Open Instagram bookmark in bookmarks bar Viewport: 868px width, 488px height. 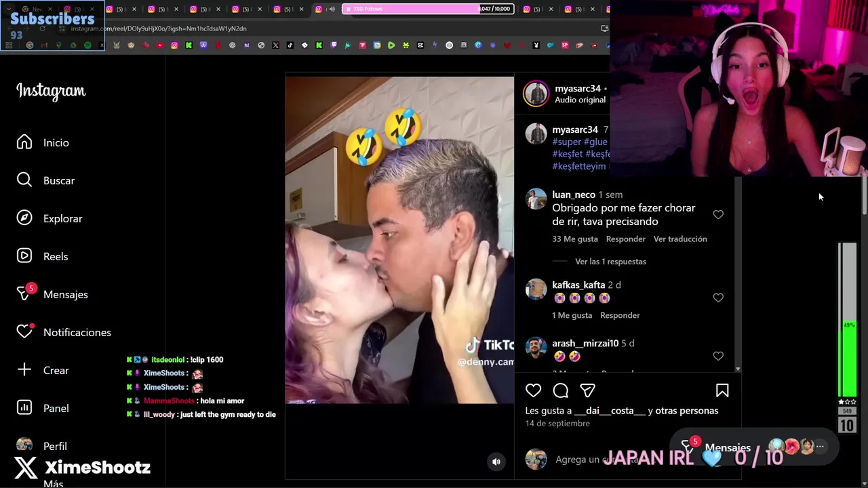click(174, 45)
